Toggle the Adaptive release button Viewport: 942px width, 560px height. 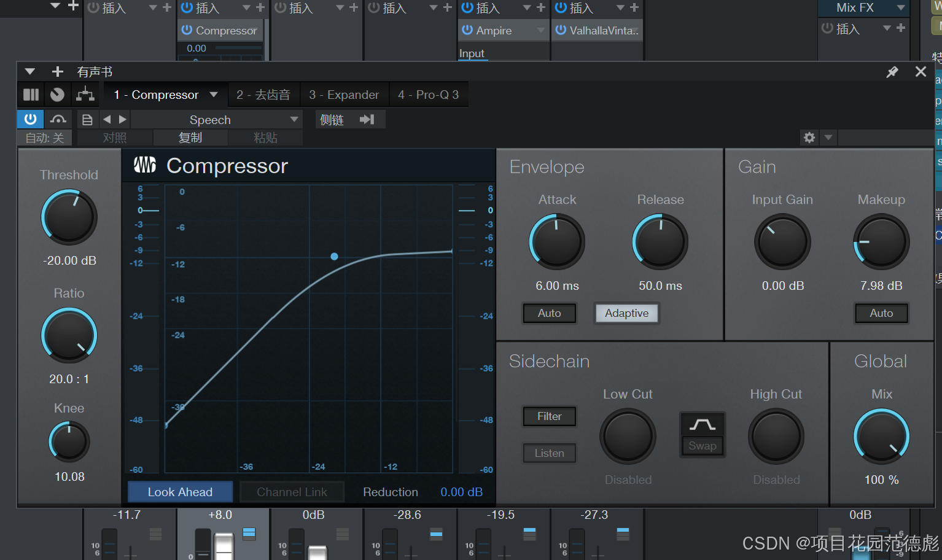[627, 313]
